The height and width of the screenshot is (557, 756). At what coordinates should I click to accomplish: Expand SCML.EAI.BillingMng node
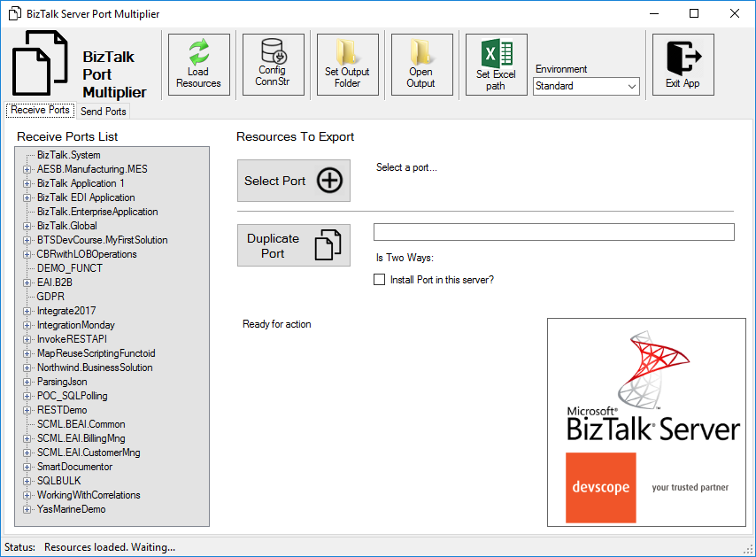[x=27, y=438]
